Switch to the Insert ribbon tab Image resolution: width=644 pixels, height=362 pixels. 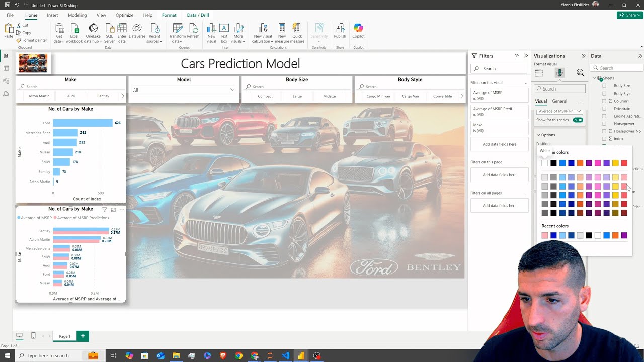coord(52,15)
